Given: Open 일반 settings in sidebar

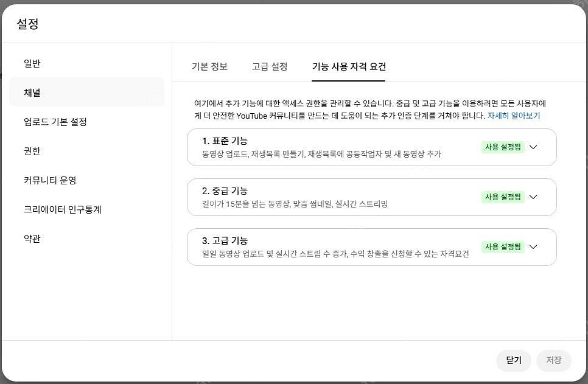Looking at the screenshot, I should point(32,64).
